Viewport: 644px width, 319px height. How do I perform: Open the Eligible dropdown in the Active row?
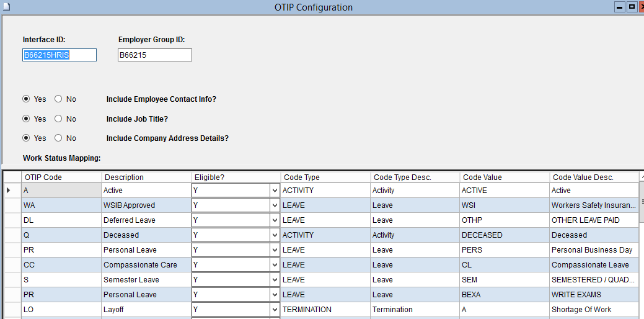click(x=275, y=191)
